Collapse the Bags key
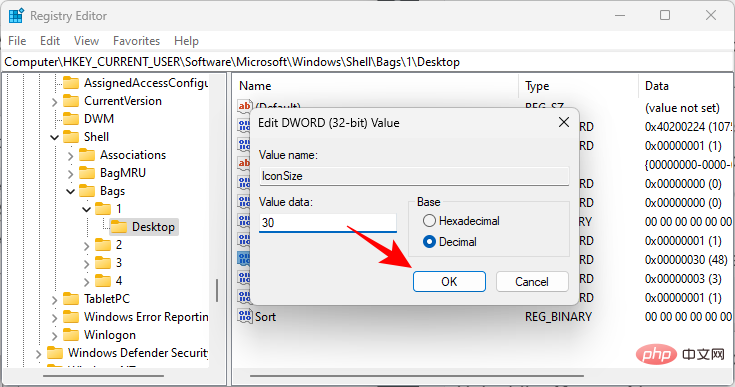Viewport: 735px width, 387px height. (70, 191)
